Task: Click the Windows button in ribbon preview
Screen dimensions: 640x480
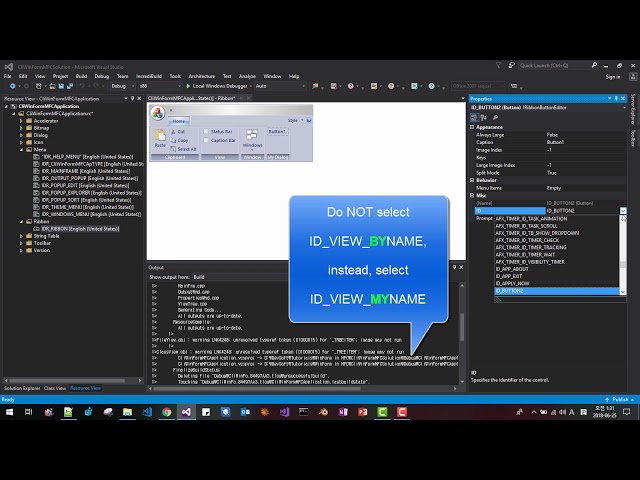Action: (x=252, y=140)
